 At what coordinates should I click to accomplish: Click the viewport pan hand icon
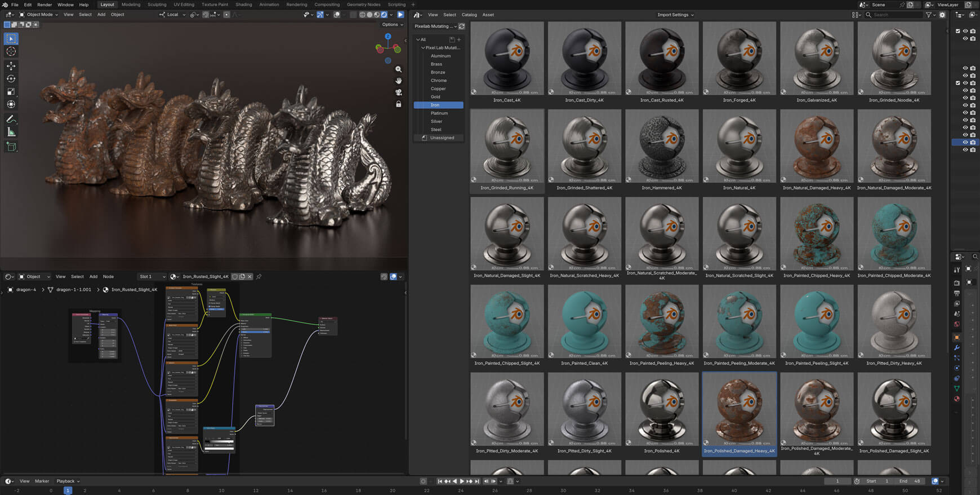coord(398,81)
